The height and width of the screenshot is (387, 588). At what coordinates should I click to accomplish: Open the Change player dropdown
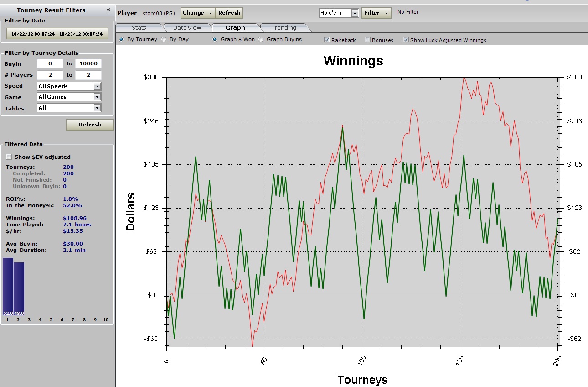198,13
